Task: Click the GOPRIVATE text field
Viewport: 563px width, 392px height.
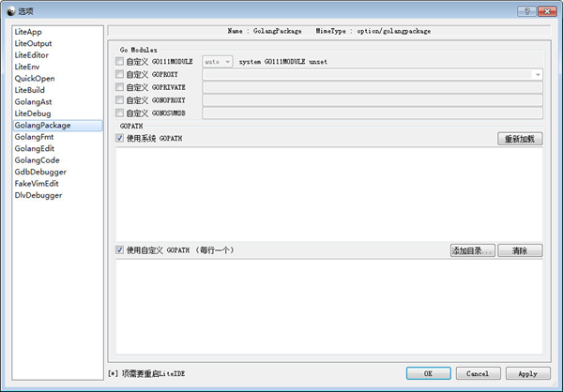Action: click(373, 87)
